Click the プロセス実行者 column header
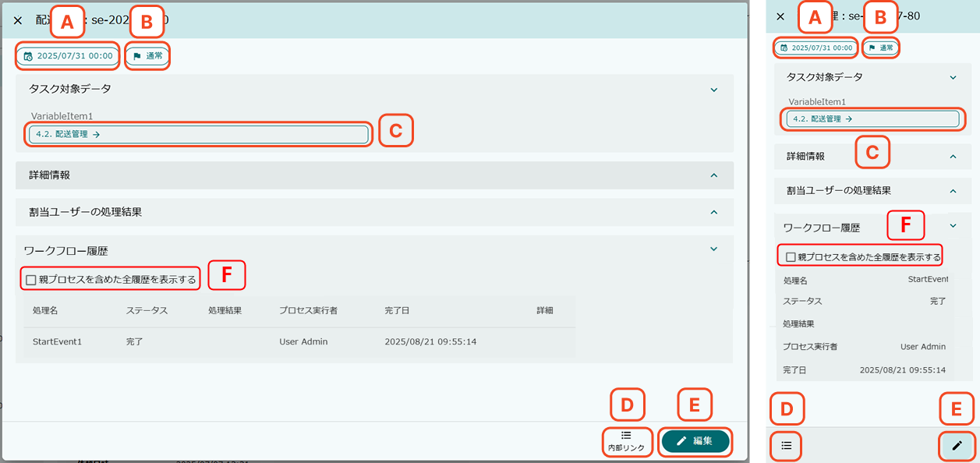Screen dimensions: 980x463 click(x=310, y=310)
